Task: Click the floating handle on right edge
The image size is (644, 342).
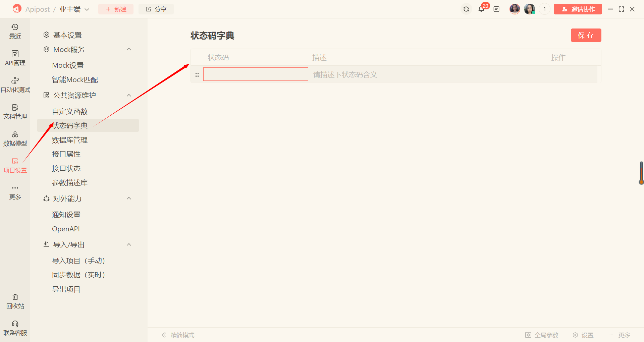Action: pyautogui.click(x=641, y=173)
